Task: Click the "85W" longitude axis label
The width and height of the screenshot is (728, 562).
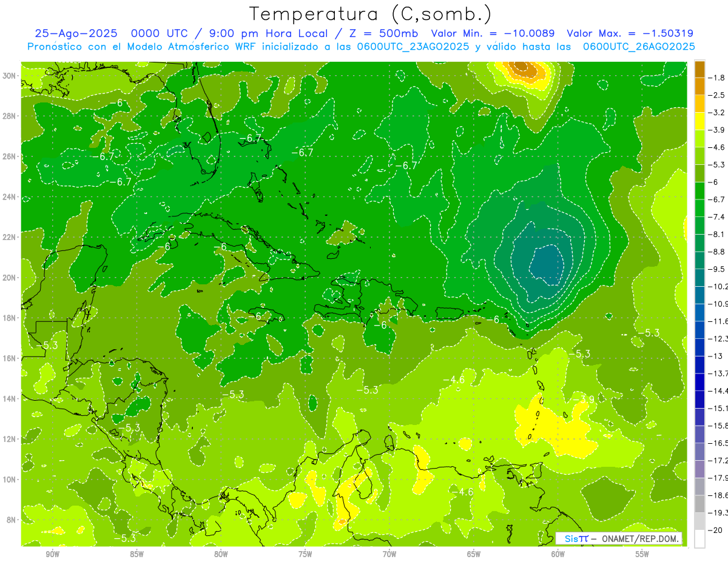Action: [x=136, y=554]
